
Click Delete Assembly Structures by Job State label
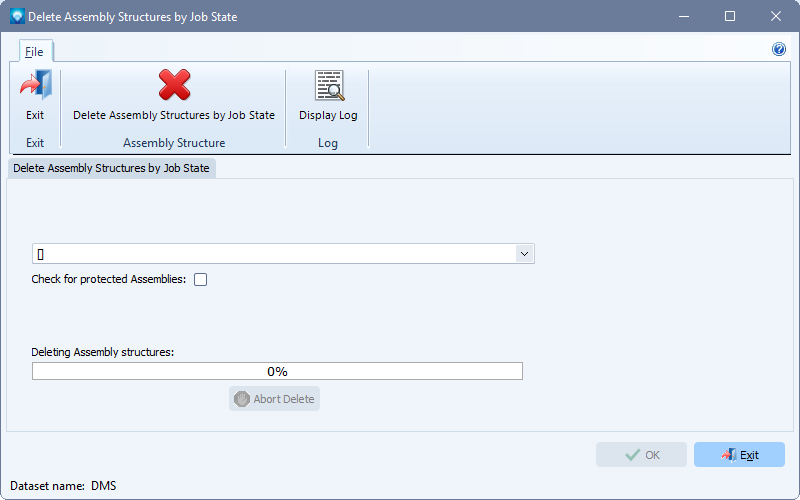coord(174,115)
